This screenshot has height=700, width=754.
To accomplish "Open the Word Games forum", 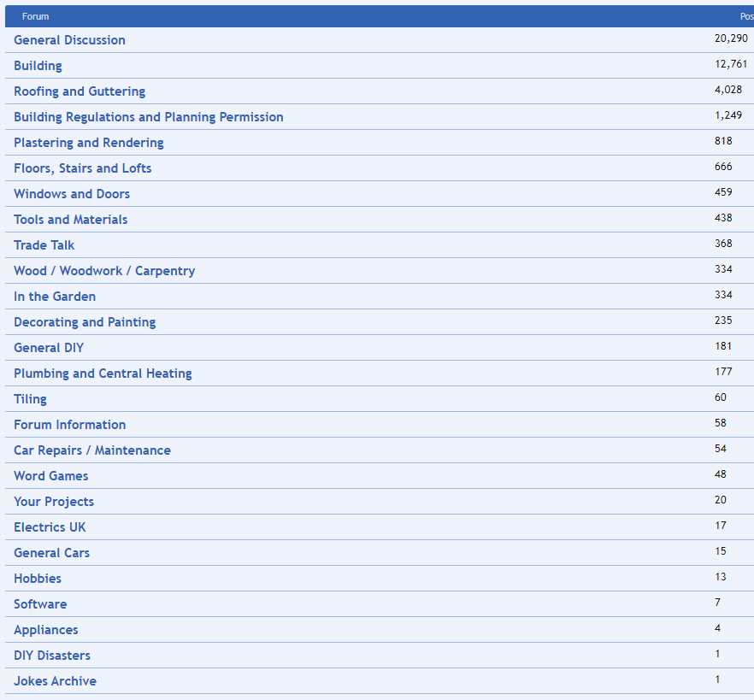I will (50, 476).
